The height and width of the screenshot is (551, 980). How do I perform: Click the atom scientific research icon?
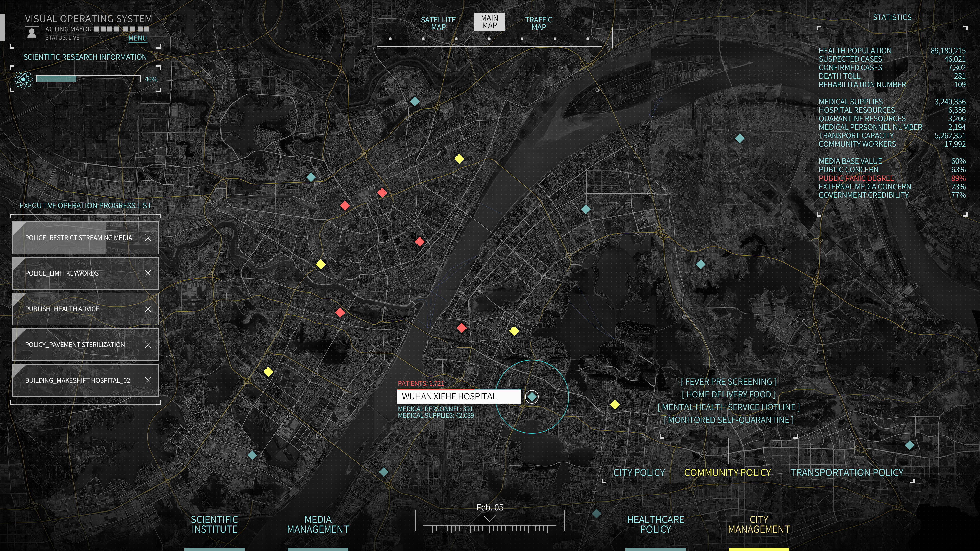pyautogui.click(x=23, y=79)
